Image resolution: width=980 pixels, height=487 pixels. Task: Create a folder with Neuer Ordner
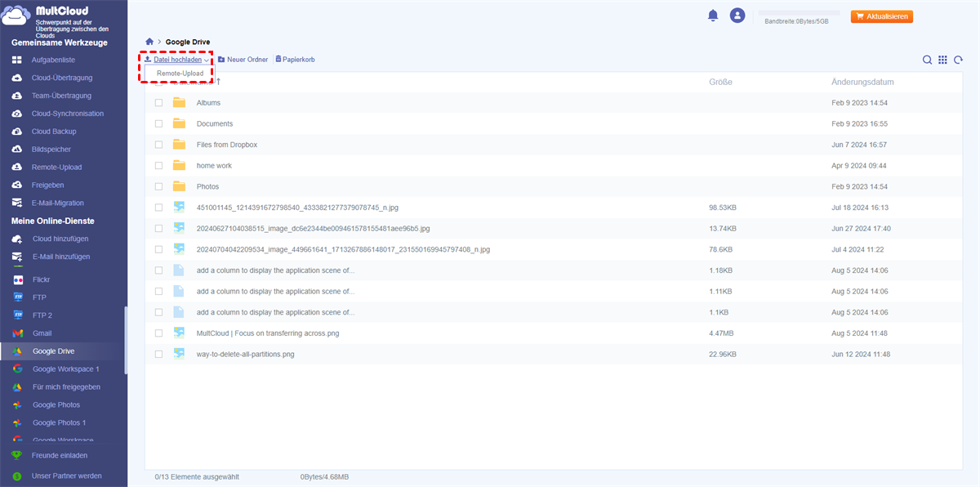(x=243, y=60)
